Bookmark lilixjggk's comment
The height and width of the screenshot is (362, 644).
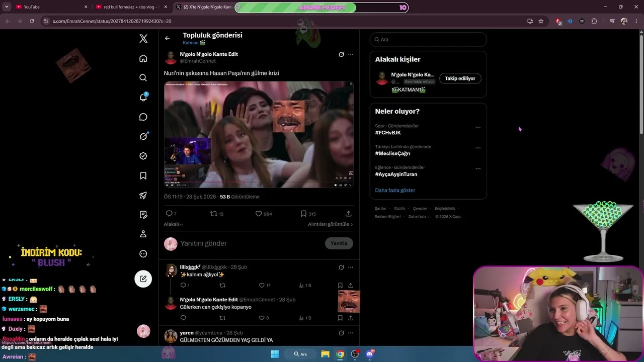tap(340, 286)
